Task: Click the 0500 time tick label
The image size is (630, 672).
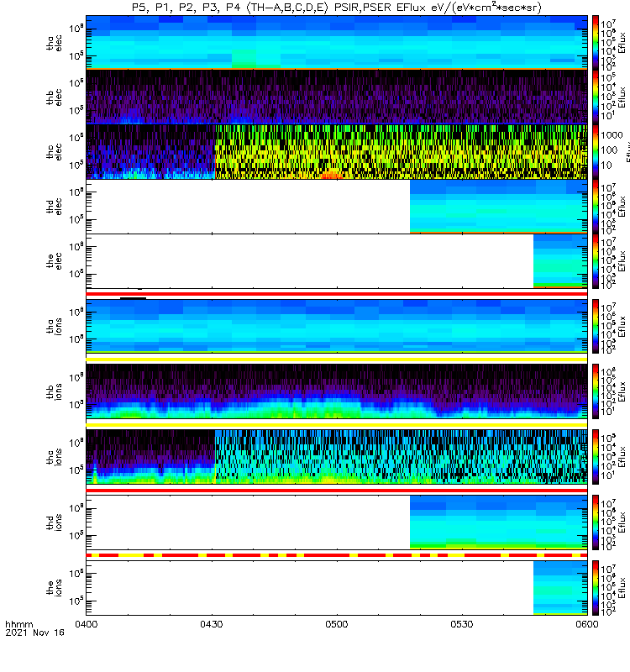Action: 337,624
